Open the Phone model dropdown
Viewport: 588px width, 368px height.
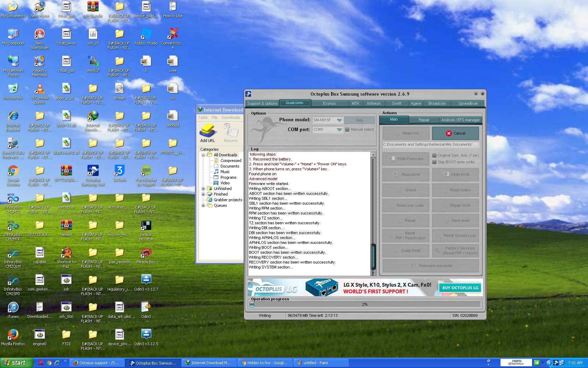(339, 120)
